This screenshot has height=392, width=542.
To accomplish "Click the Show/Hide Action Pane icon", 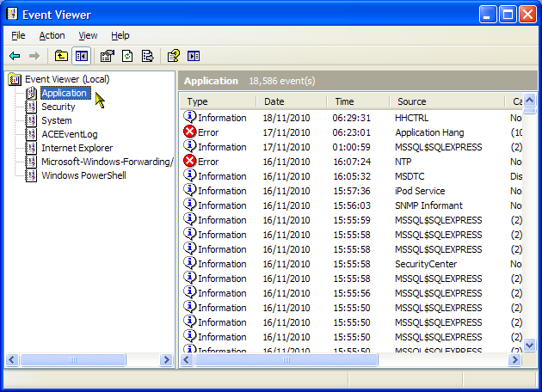I will click(x=194, y=56).
